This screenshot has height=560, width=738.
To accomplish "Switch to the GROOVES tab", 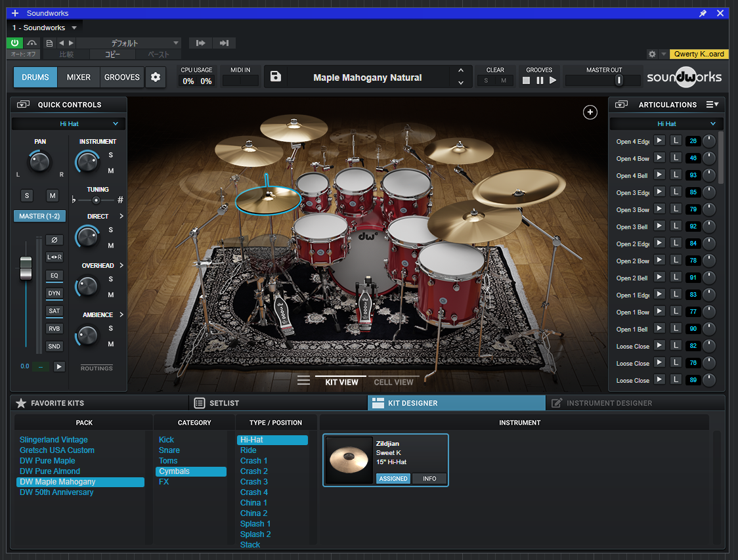I will (122, 77).
